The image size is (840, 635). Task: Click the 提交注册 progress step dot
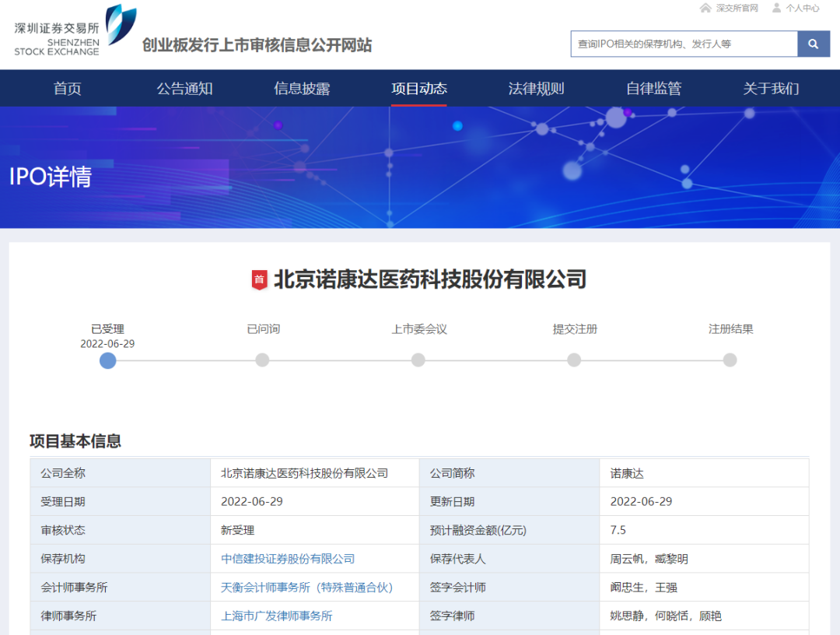point(574,360)
